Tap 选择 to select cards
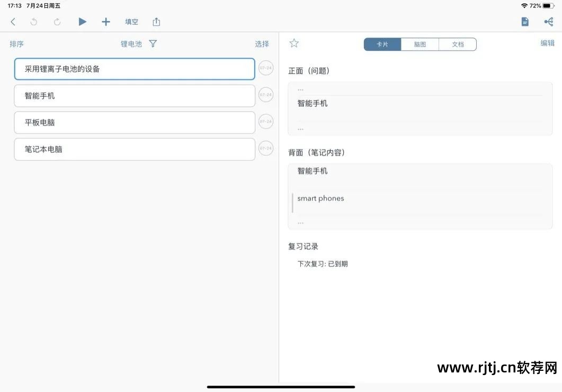Screen dimensions: 562x392 [x=262, y=44]
